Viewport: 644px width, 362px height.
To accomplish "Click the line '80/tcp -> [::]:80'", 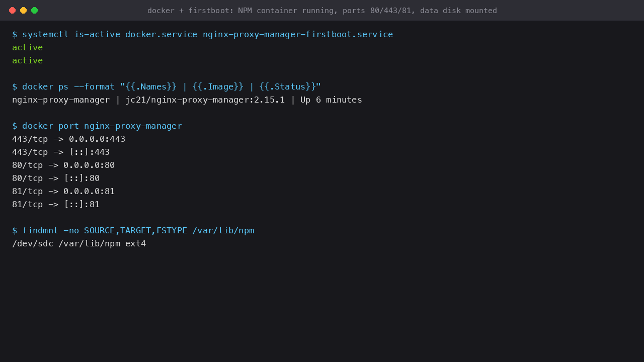I will coord(56,178).
